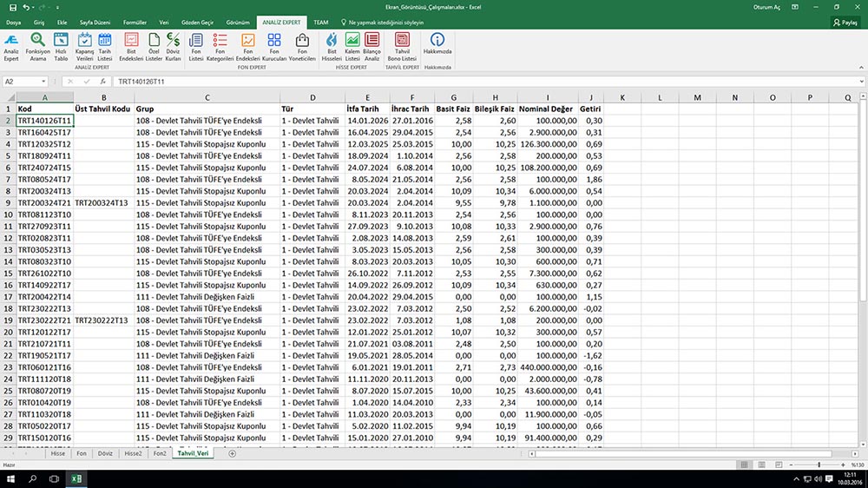This screenshot has width=868, height=488.
Task: Switch to the Fon2 sheet tab
Action: tap(160, 453)
